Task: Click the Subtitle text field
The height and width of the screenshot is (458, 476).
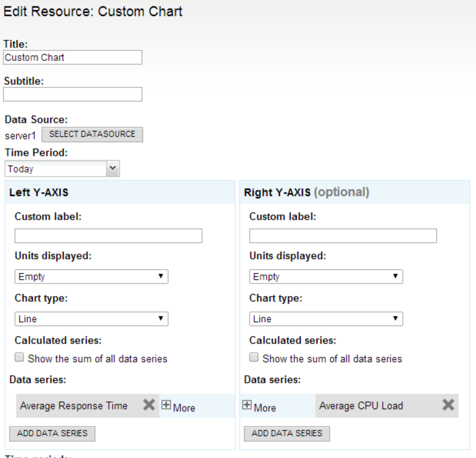Action: pyautogui.click(x=72, y=94)
